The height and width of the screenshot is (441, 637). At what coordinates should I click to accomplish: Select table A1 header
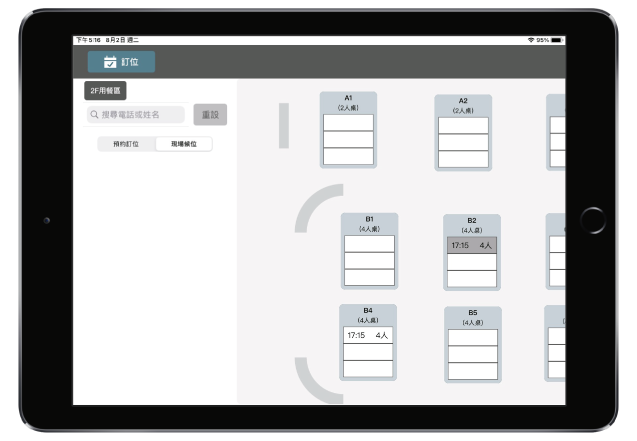(x=348, y=103)
